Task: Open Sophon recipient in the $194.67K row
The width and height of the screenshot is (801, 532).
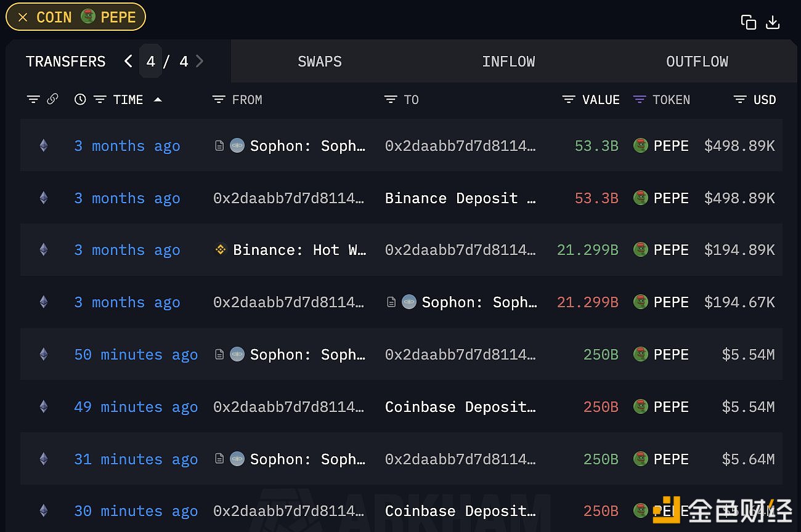Action: (479, 302)
